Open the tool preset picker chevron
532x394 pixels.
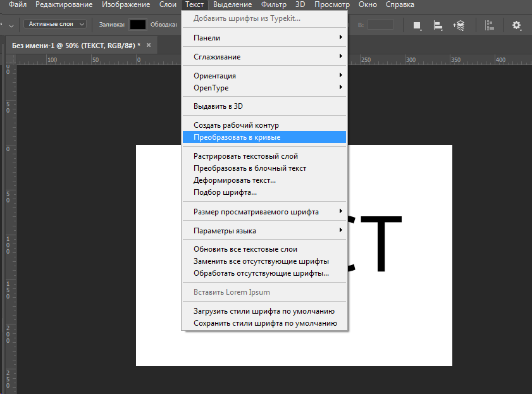coord(11,26)
